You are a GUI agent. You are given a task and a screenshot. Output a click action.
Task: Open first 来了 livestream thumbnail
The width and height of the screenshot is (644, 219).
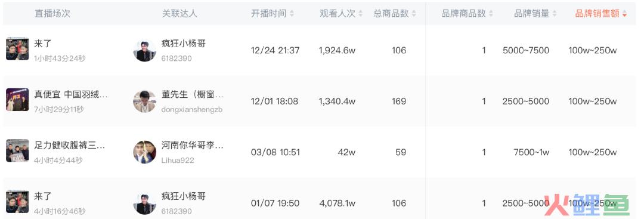coord(17,48)
